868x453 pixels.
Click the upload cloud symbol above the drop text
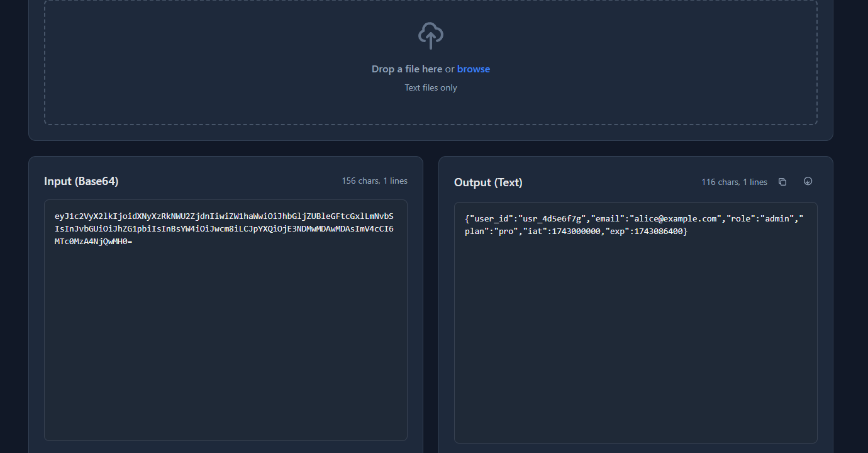430,35
